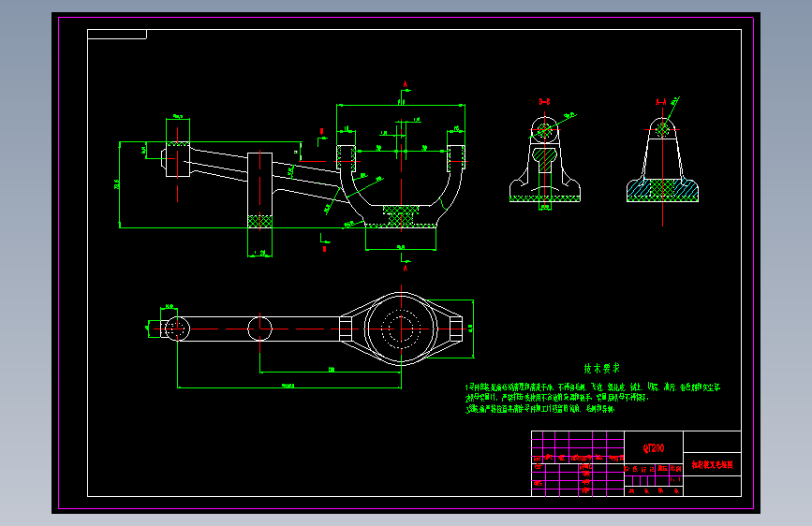
Task: Click the left end boss in the bottom plan view
Action: [x=177, y=329]
